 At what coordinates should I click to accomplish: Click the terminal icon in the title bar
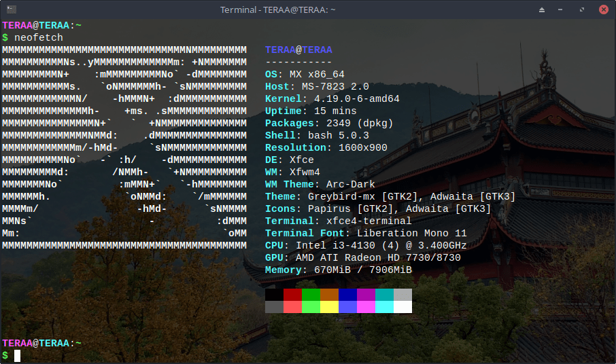pos(12,10)
